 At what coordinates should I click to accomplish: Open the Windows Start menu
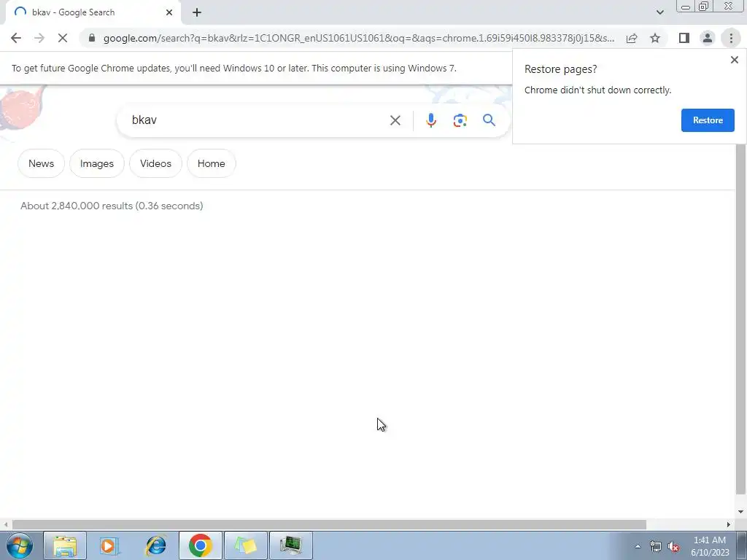(20, 545)
